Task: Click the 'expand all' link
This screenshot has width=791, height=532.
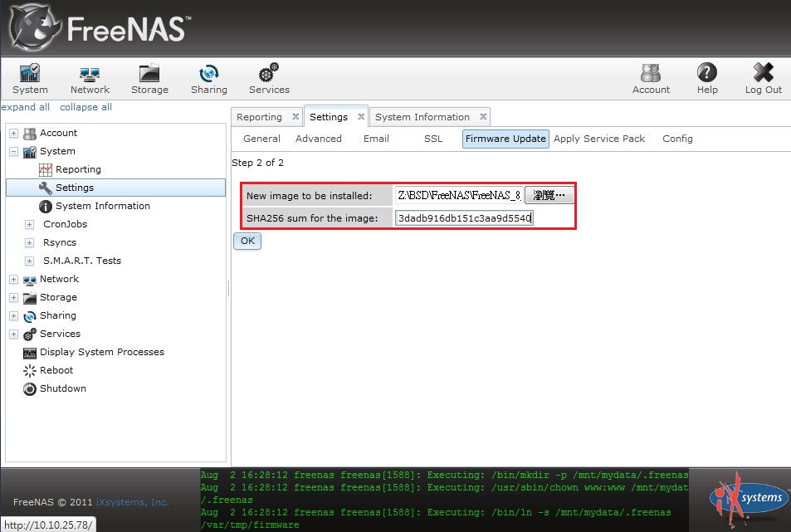Action: [25, 107]
